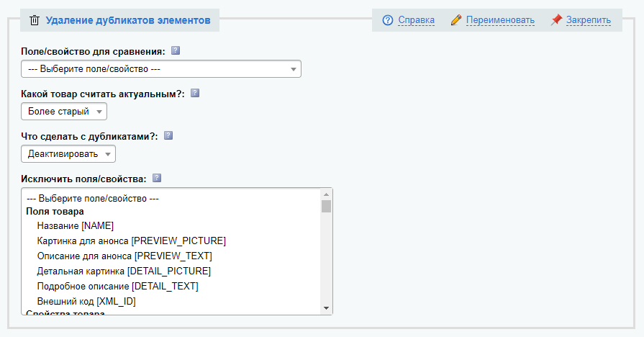Click the pencil Переименовать icon
This screenshot has width=644, height=337.
pyautogui.click(x=455, y=20)
